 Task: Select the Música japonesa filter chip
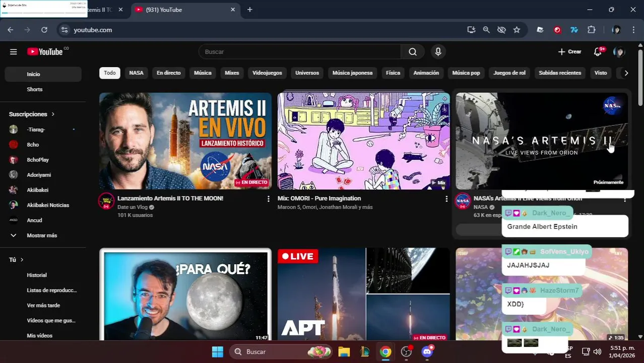pos(352,73)
